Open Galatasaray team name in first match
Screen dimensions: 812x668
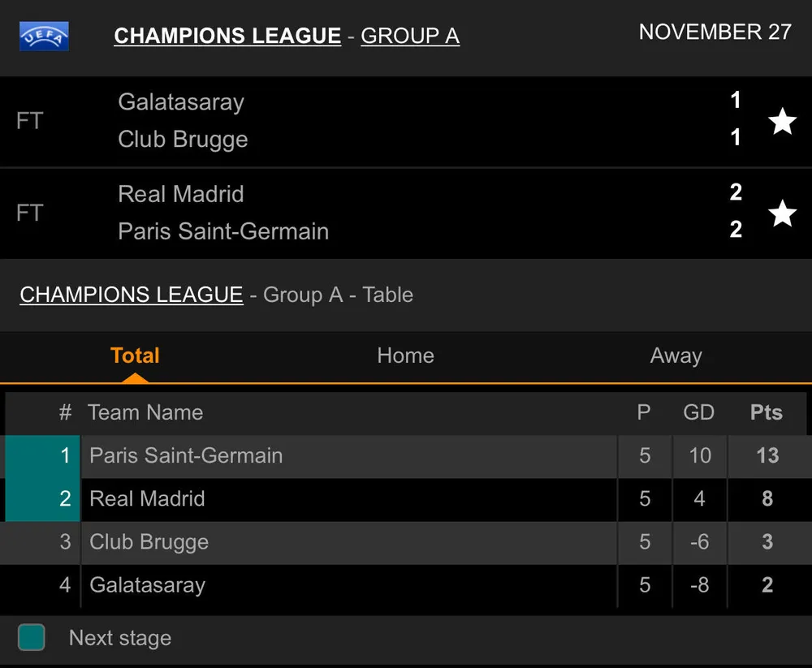181,102
